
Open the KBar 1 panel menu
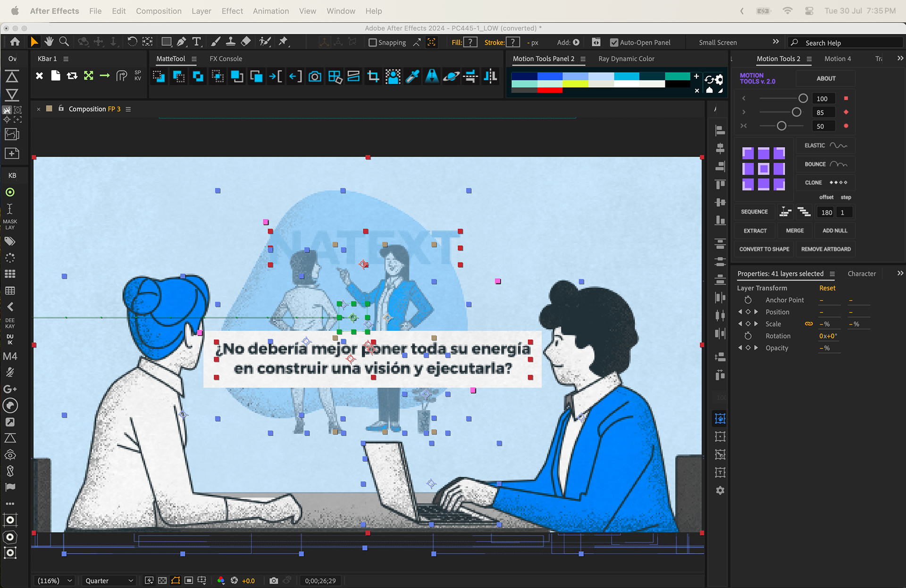click(x=66, y=59)
